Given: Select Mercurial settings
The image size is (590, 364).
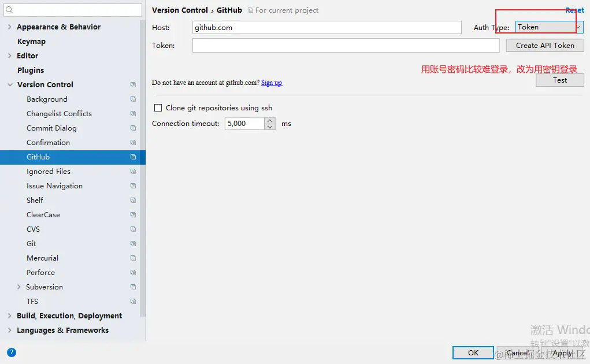Looking at the screenshot, I should [43, 258].
